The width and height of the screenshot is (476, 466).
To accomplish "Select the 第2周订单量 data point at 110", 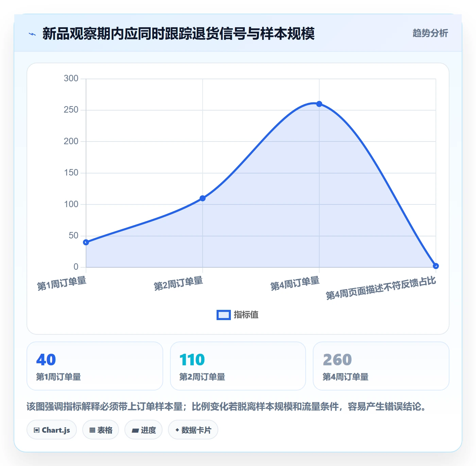I will (203, 198).
